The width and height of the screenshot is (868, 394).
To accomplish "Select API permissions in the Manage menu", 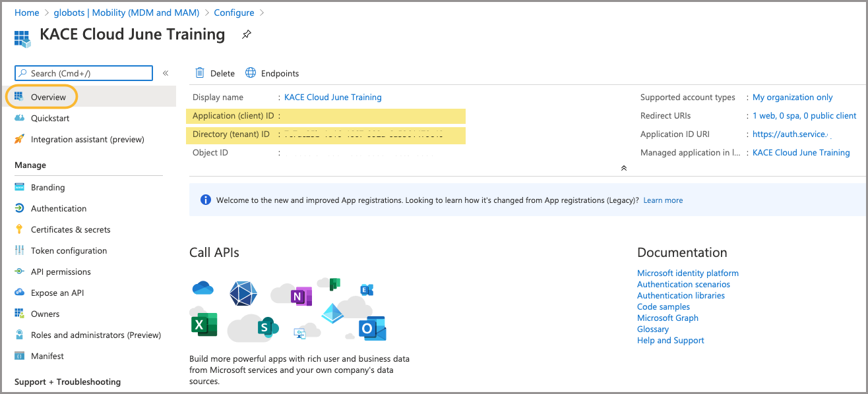I will pos(61,271).
